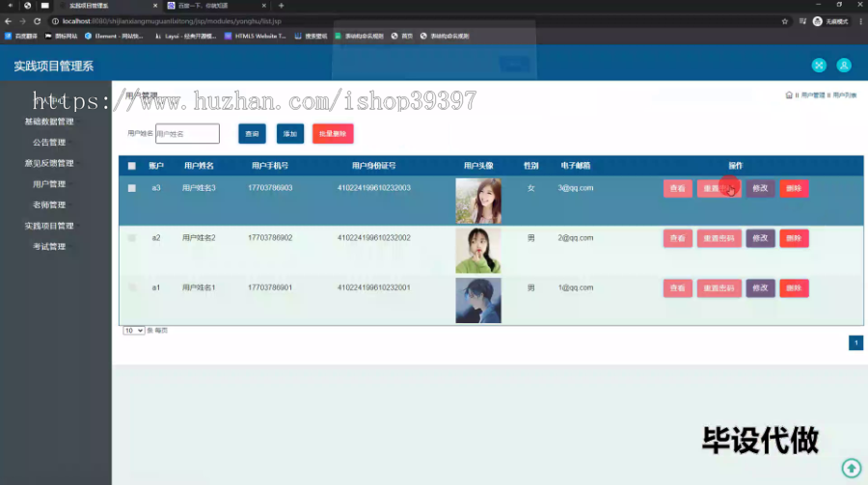Check the row checkbox for account a1
The height and width of the screenshot is (485, 868).
click(x=132, y=287)
